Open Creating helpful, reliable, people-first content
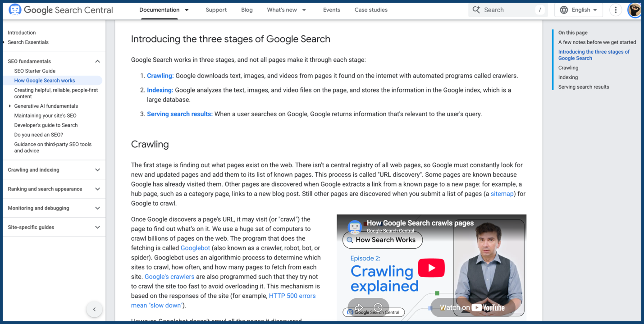The width and height of the screenshot is (644, 324). tap(56, 93)
